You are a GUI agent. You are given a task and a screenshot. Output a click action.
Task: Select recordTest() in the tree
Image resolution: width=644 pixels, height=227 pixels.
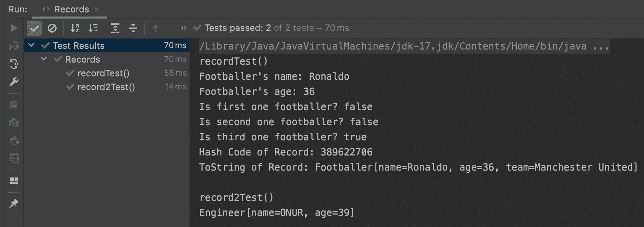pyautogui.click(x=104, y=73)
